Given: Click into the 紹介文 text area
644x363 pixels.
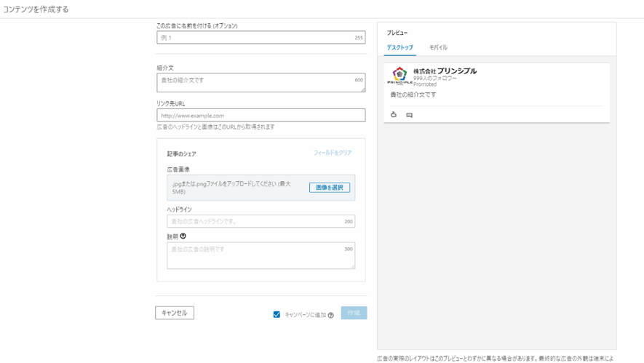Looking at the screenshot, I should [255, 82].
